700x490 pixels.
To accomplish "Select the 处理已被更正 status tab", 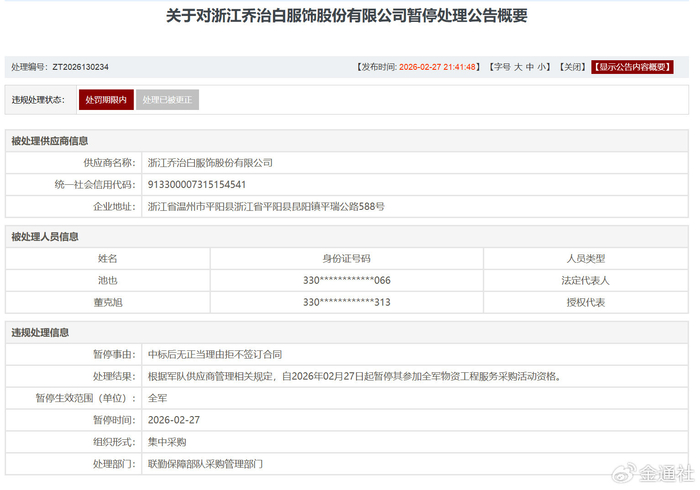I will coord(167,100).
